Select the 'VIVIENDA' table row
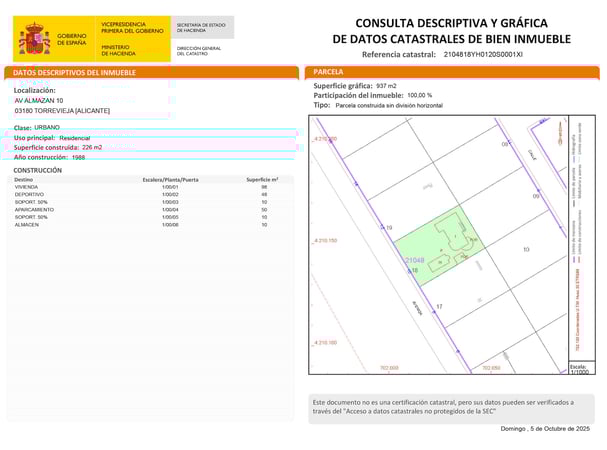 (150, 187)
